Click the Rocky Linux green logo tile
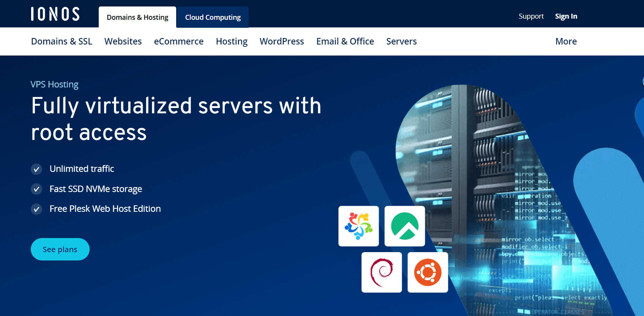This screenshot has width=644, height=316. [x=405, y=226]
